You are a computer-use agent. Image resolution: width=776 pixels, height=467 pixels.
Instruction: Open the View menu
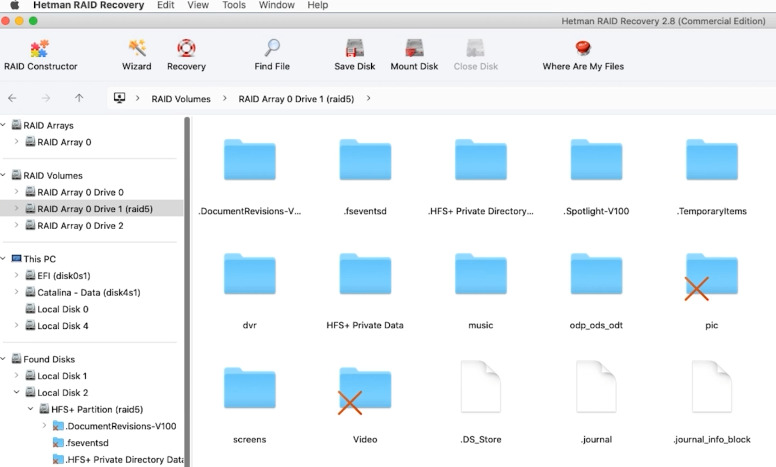tap(198, 5)
